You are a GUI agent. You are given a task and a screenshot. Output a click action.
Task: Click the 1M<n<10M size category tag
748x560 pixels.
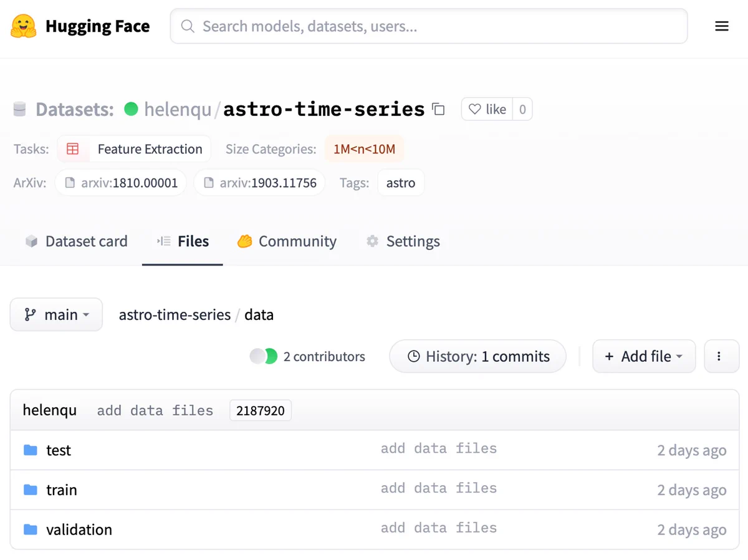pyautogui.click(x=365, y=149)
